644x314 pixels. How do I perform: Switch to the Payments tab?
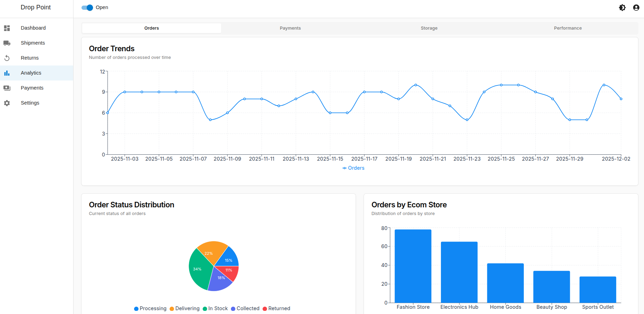coord(290,28)
